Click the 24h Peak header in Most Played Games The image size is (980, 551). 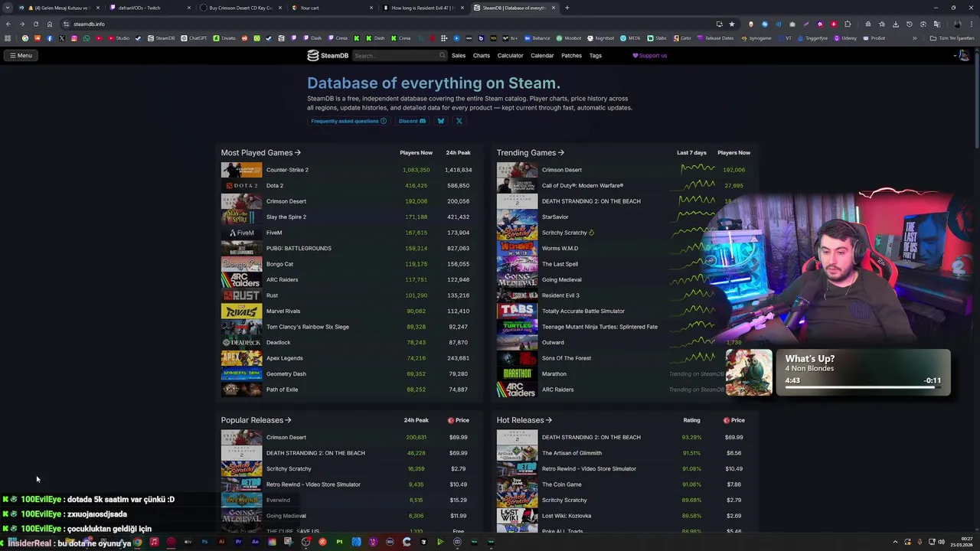458,152
